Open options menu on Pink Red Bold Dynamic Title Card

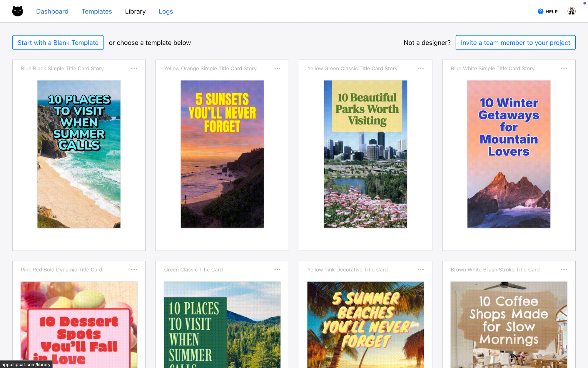134,269
